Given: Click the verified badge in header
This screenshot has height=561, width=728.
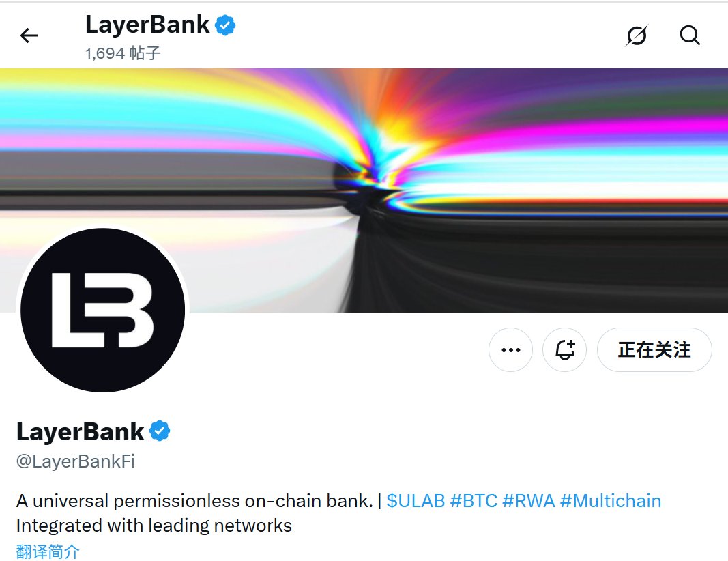Looking at the screenshot, I should tap(225, 25).
